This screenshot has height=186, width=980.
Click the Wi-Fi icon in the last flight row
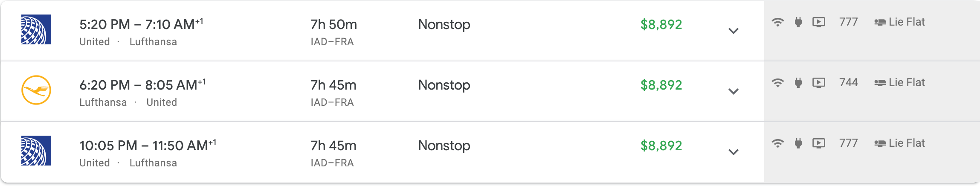(x=778, y=143)
